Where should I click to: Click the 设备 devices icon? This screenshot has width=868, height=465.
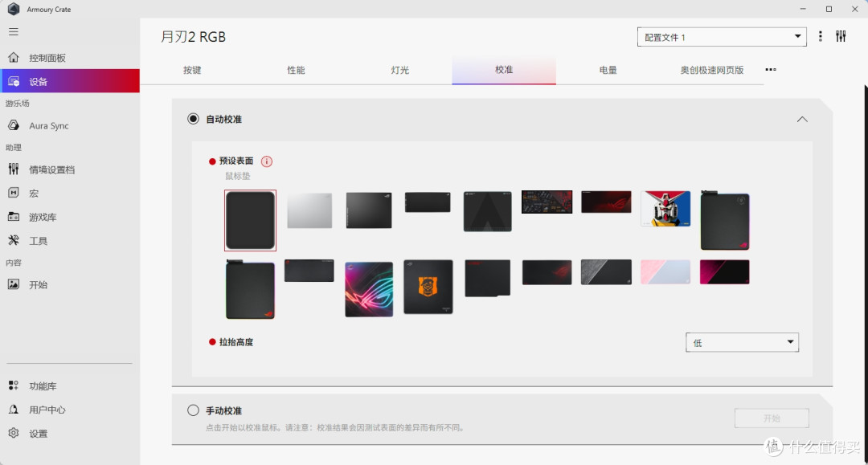click(x=14, y=81)
